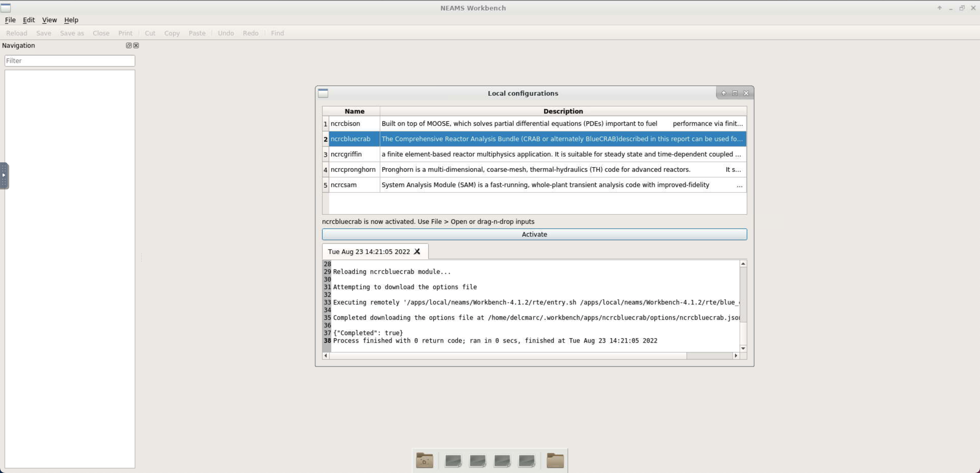This screenshot has width=980, height=473.
Task: Select the ncrcgriffin configuration name
Action: click(354, 154)
